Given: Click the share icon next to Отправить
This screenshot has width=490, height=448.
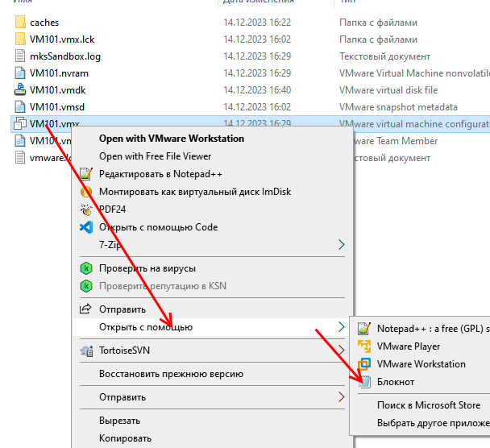Looking at the screenshot, I should tap(85, 309).
